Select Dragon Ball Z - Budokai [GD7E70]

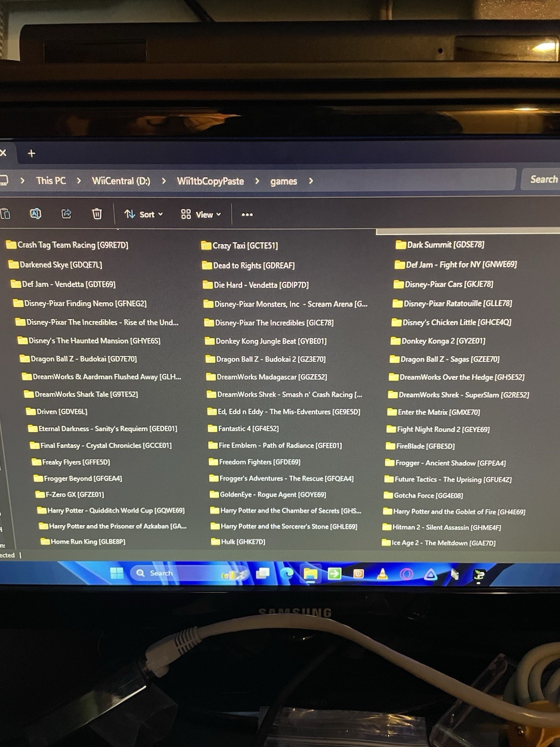pyautogui.click(x=78, y=359)
